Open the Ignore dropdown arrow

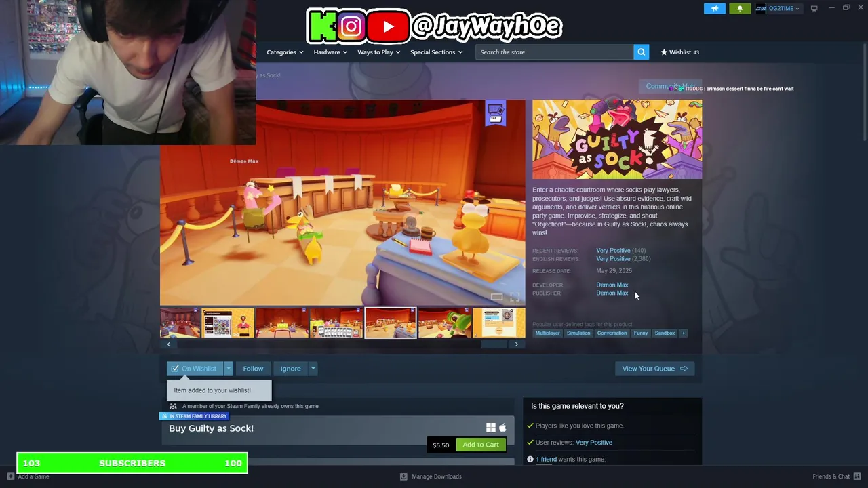click(313, 369)
